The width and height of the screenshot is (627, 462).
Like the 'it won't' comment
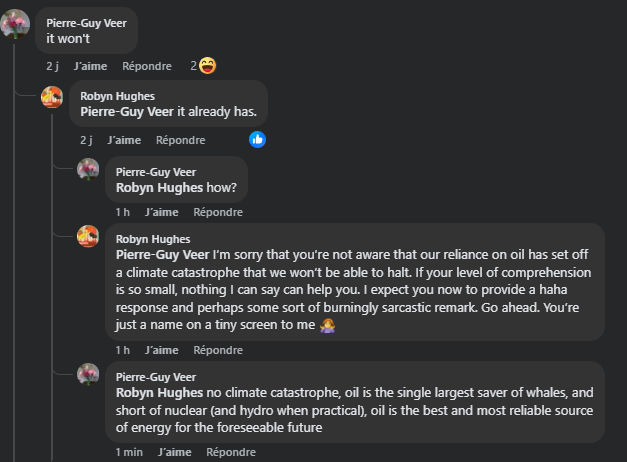(91, 66)
